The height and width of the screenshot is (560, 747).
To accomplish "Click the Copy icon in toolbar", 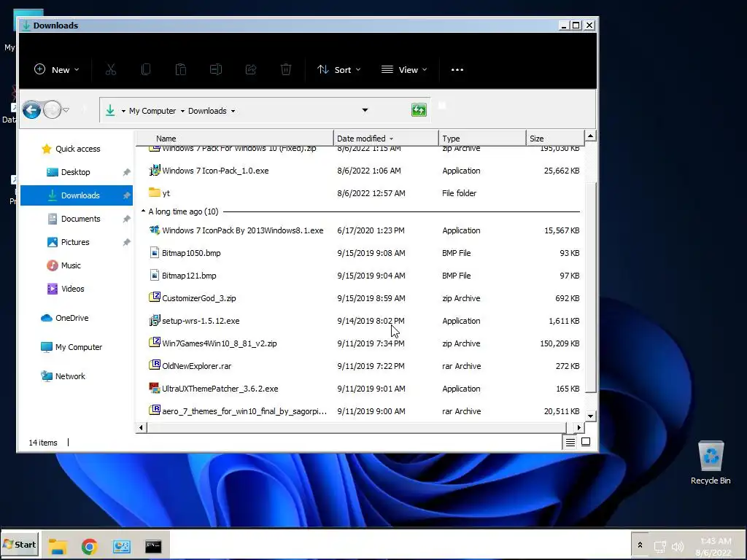I will click(146, 69).
